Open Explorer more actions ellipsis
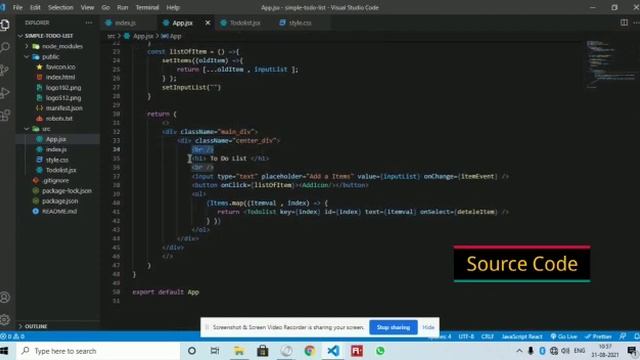Image resolution: width=640 pixels, height=360 pixels. [89, 22]
